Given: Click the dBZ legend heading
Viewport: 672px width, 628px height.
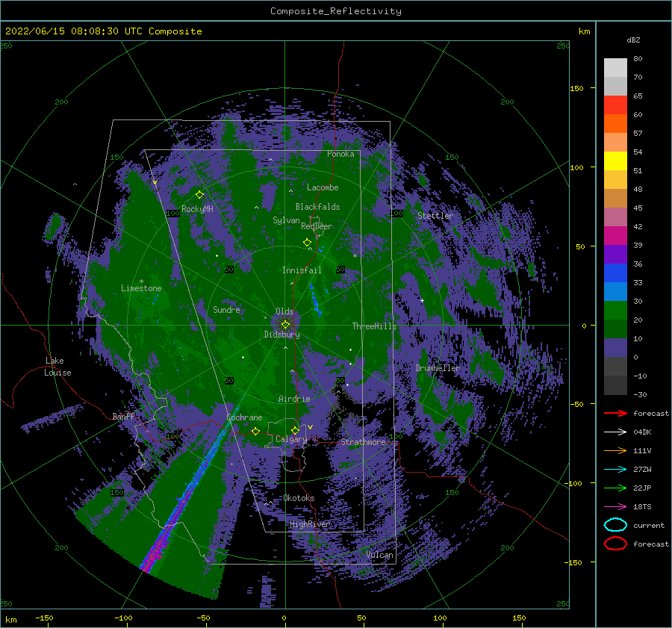Looking at the screenshot, I should pos(633,40).
